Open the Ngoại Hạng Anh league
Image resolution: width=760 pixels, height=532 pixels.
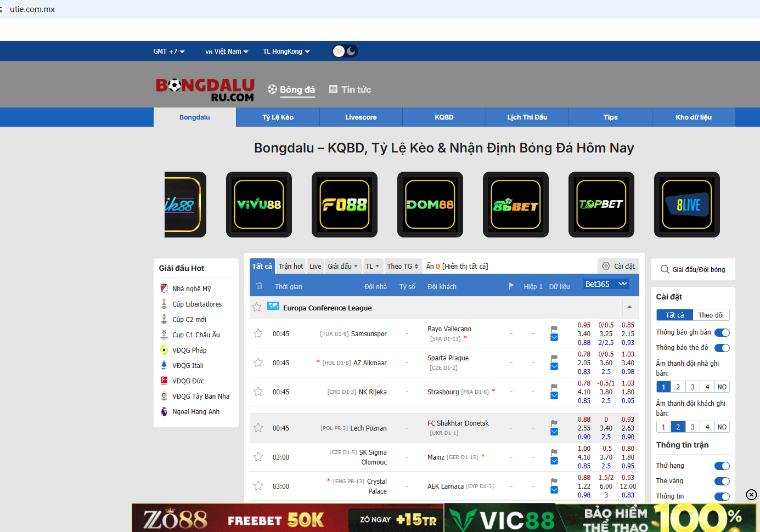tap(196, 411)
